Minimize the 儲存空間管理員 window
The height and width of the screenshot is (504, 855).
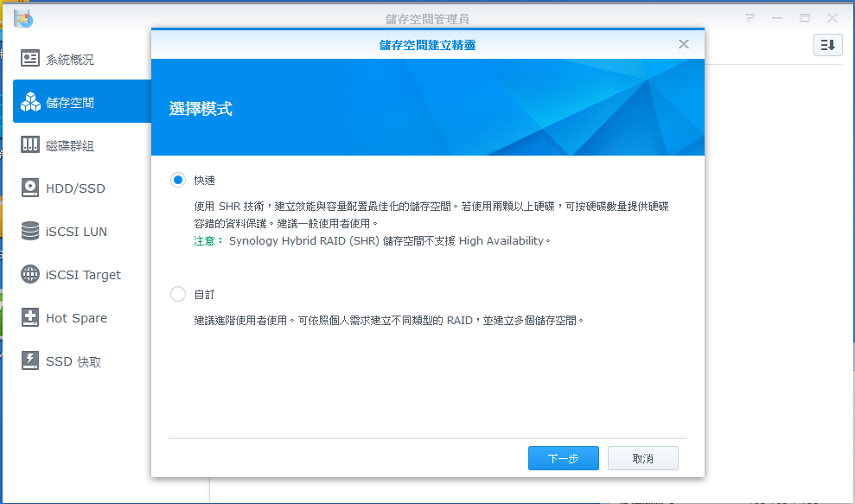point(777,18)
